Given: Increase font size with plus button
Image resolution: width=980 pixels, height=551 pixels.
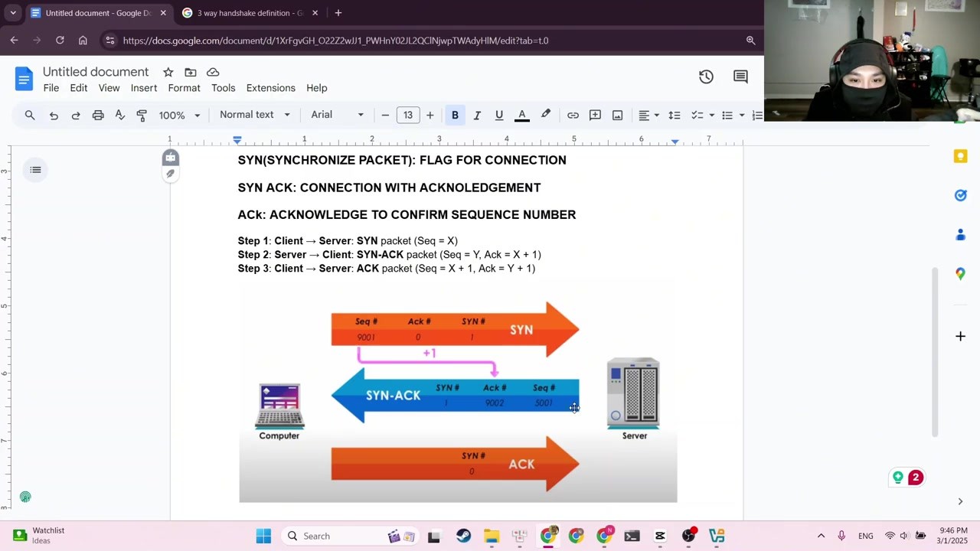Looking at the screenshot, I should tap(430, 116).
